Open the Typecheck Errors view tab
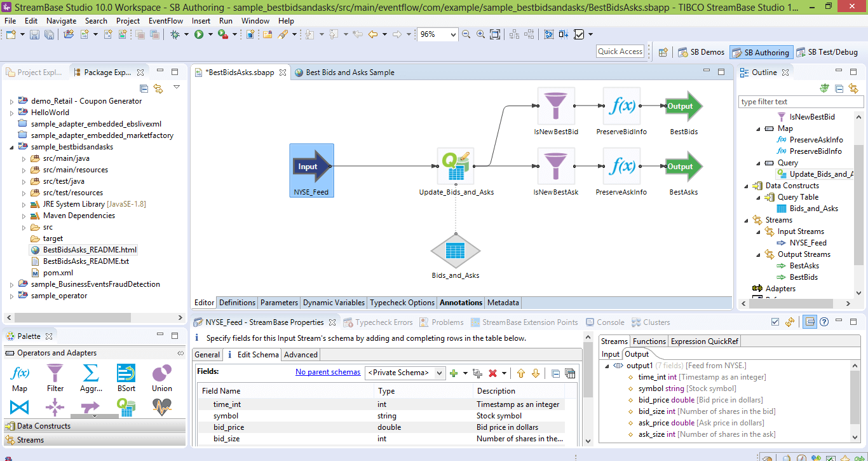The height and width of the screenshot is (461, 868). click(x=378, y=322)
